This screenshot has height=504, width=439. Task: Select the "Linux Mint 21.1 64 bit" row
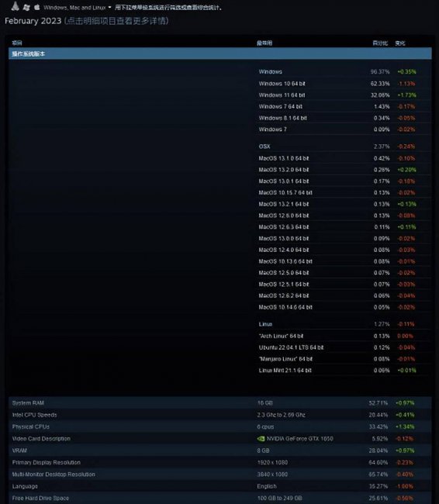pyautogui.click(x=344, y=371)
